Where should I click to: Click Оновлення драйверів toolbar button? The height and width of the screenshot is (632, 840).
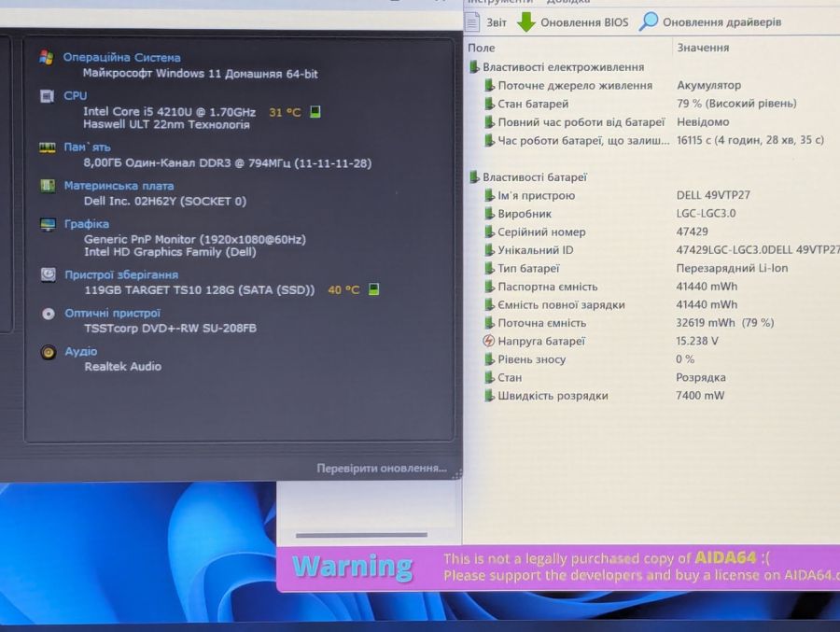point(710,22)
